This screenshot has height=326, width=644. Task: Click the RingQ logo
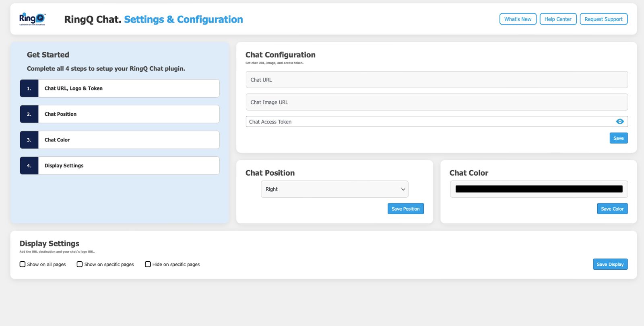coord(32,19)
